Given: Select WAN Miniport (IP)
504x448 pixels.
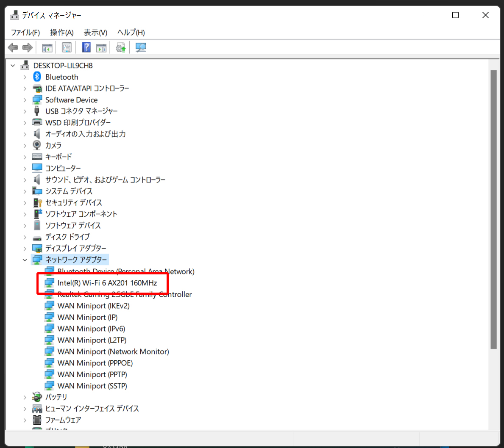Looking at the screenshot, I should tap(87, 317).
